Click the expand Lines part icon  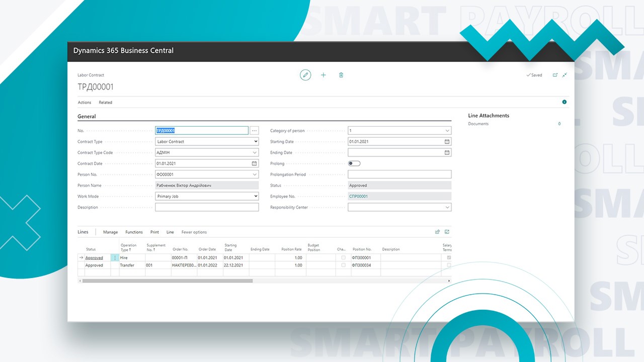[447, 232]
